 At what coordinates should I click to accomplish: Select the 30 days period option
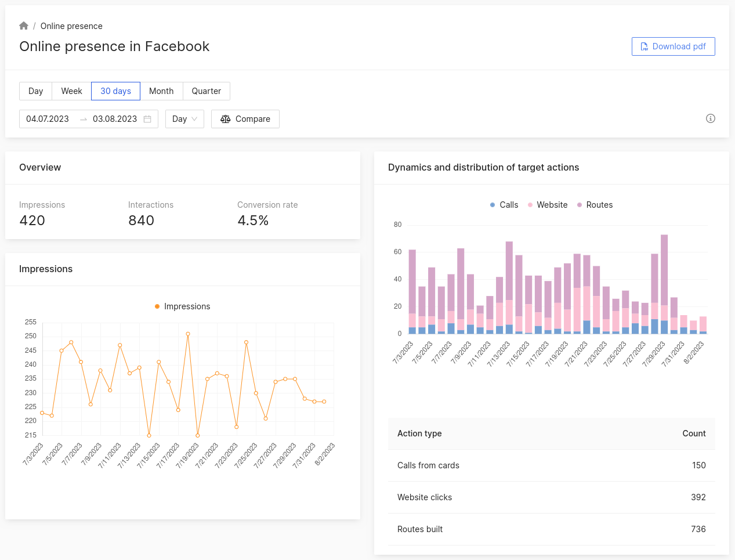115,91
